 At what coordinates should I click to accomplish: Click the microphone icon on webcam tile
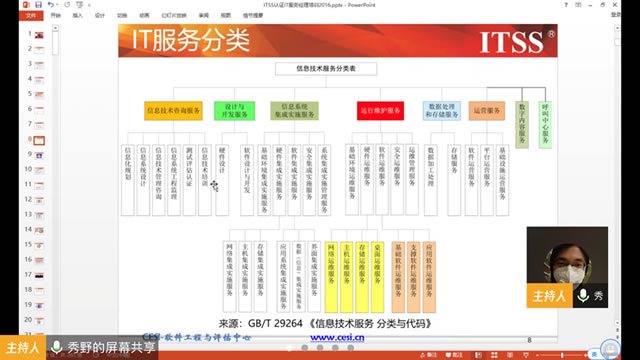coord(583,296)
